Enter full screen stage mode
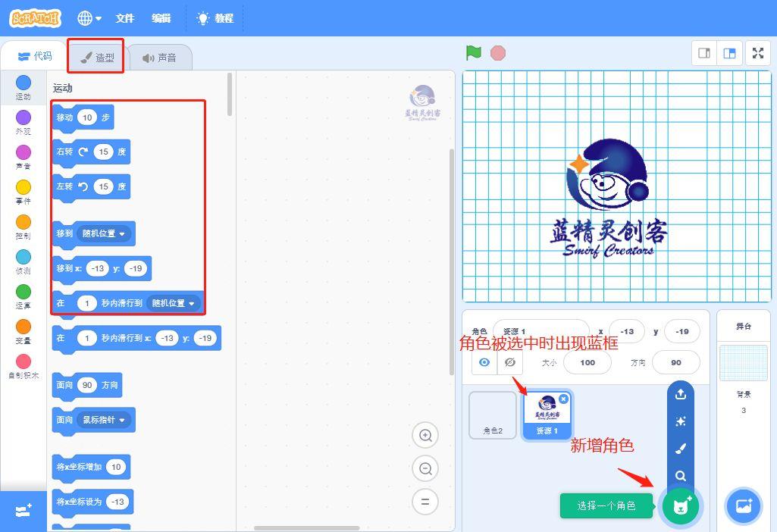This screenshot has height=532, width=777. (758, 53)
